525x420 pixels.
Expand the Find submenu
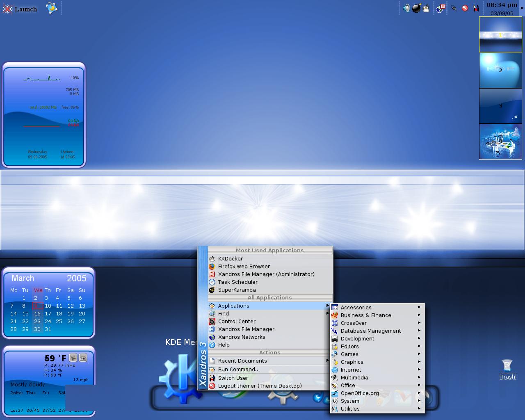[270, 314]
